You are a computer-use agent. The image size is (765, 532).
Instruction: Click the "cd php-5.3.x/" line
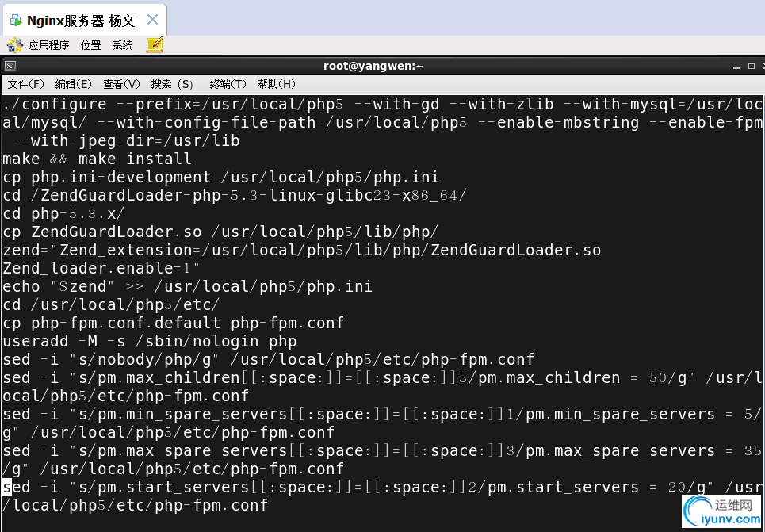click(x=63, y=213)
